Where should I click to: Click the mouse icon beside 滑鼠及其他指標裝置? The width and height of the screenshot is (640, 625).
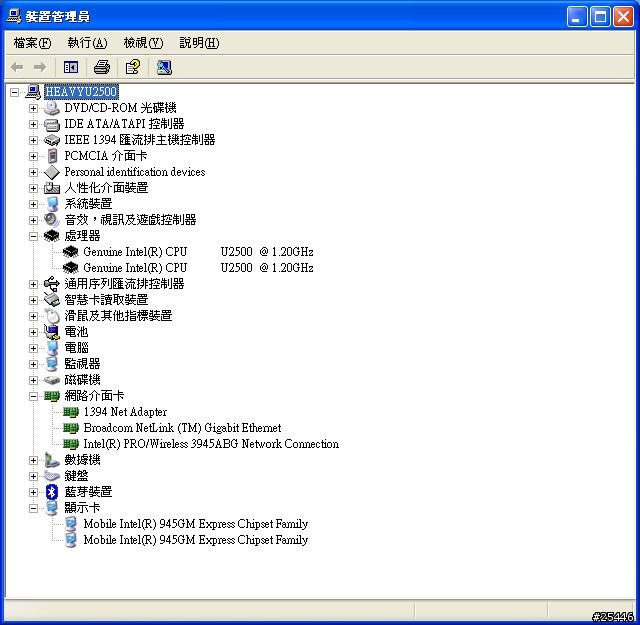coord(52,316)
